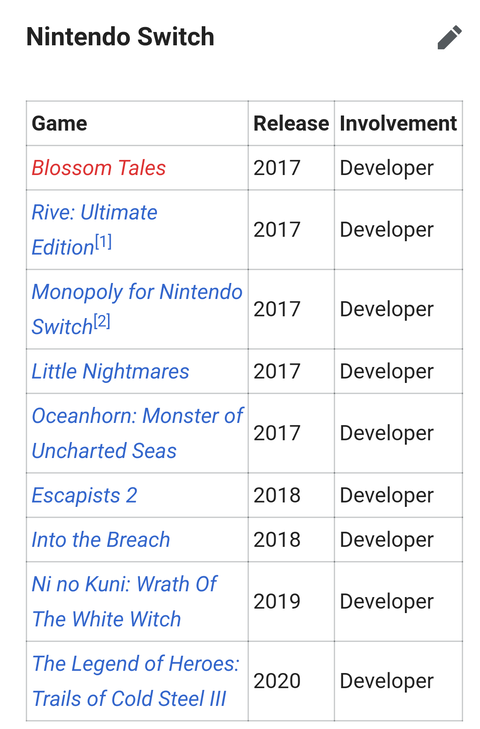This screenshot has width=480, height=729.
Task: Open Oceanhorn: Monster of Uncharted Seas link
Action: [137, 433]
